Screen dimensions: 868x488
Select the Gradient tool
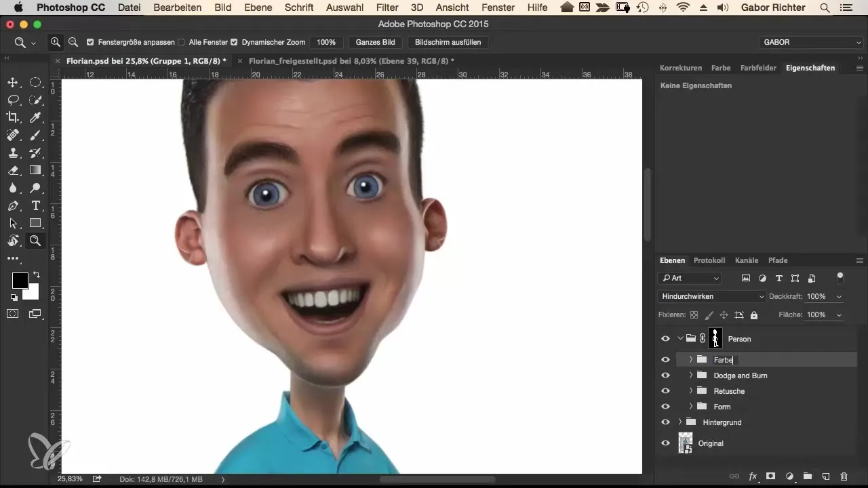coord(35,170)
